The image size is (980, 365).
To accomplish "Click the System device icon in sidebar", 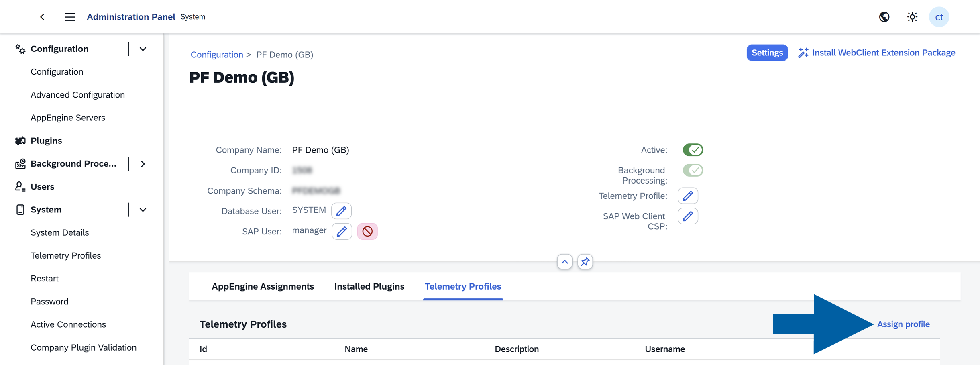I will [x=20, y=210].
